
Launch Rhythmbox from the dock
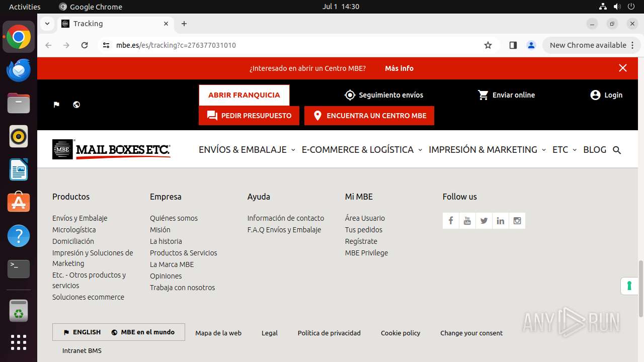tap(19, 136)
